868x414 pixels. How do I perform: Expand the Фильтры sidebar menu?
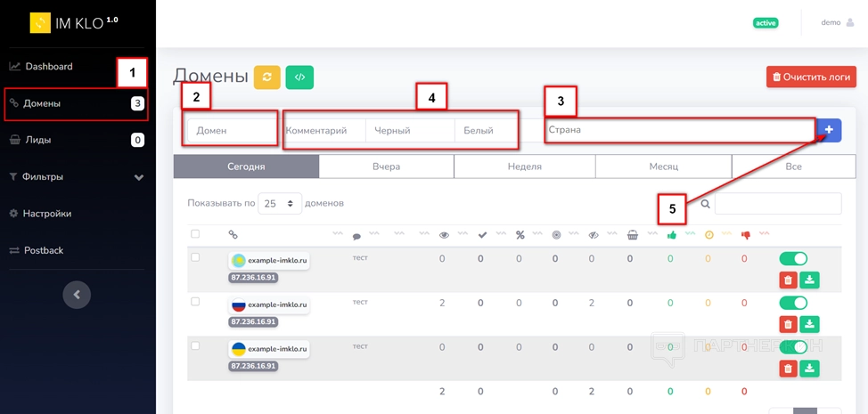click(x=77, y=177)
